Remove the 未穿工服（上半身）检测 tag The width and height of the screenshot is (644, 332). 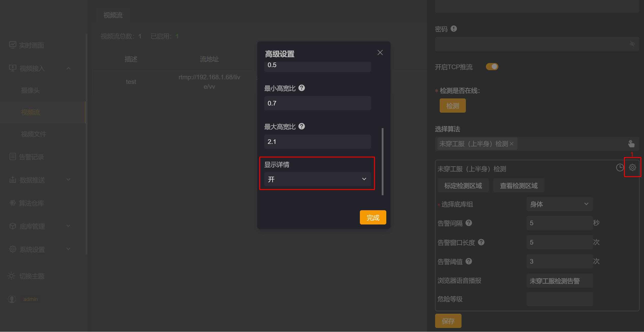(512, 144)
